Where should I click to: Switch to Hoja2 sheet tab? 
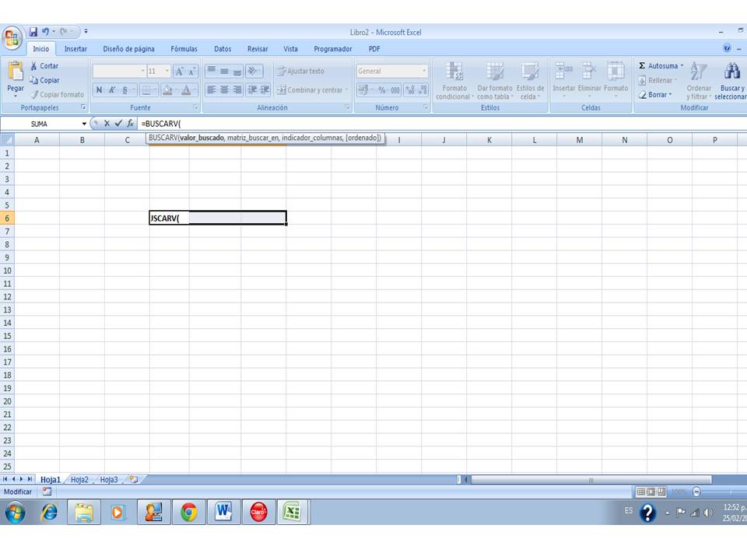(79, 480)
